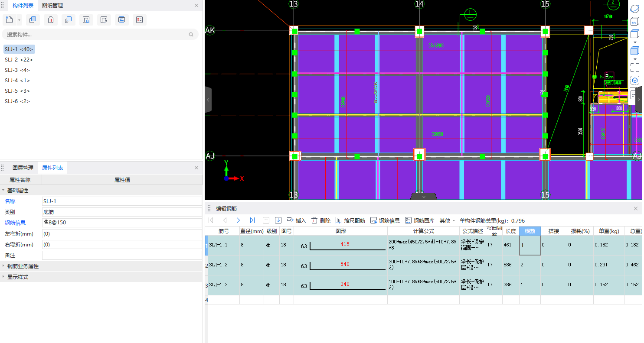Click the 删除 button
The image size is (644, 343).
[x=321, y=220]
